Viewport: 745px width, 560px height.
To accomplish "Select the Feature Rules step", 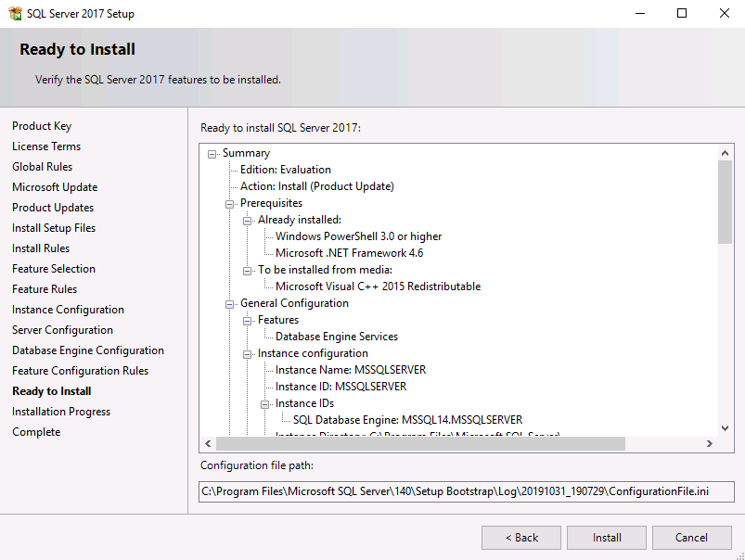I will pyautogui.click(x=45, y=289).
